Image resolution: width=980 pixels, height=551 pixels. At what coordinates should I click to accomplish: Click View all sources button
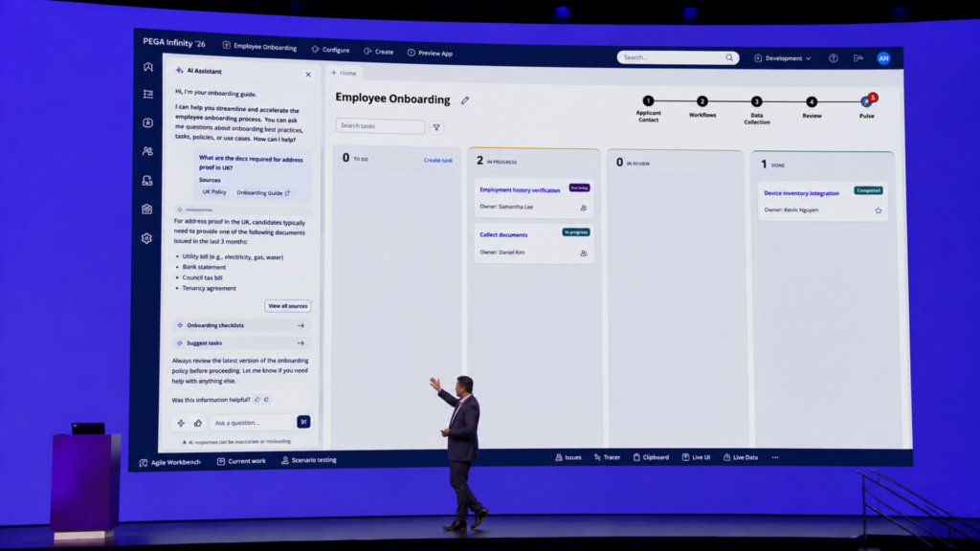click(x=287, y=305)
